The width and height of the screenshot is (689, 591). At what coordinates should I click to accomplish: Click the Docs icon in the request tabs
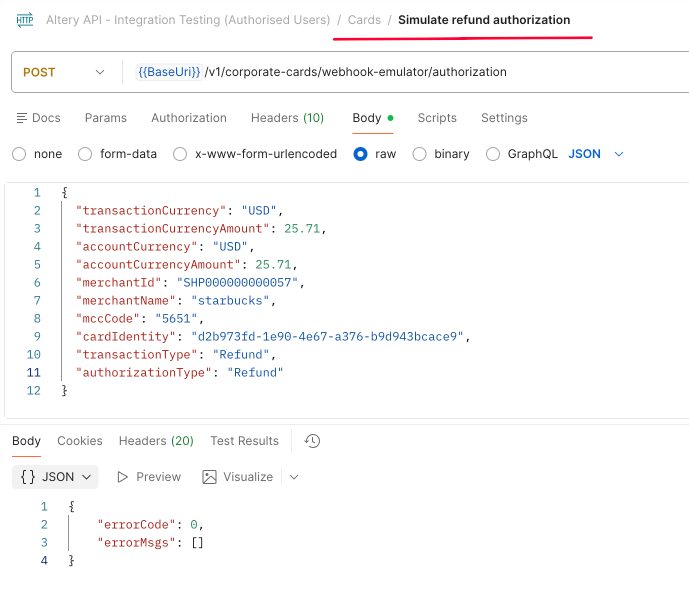point(22,118)
